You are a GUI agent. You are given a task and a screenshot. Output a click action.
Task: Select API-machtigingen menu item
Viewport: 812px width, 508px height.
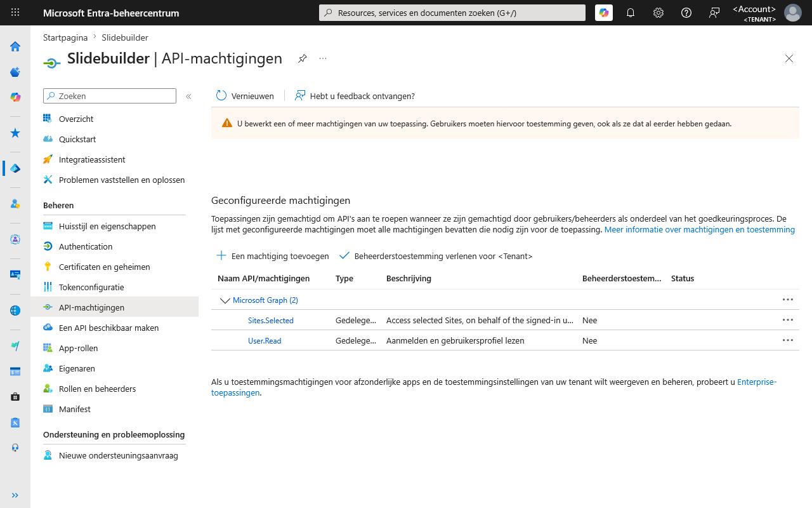click(x=114, y=307)
